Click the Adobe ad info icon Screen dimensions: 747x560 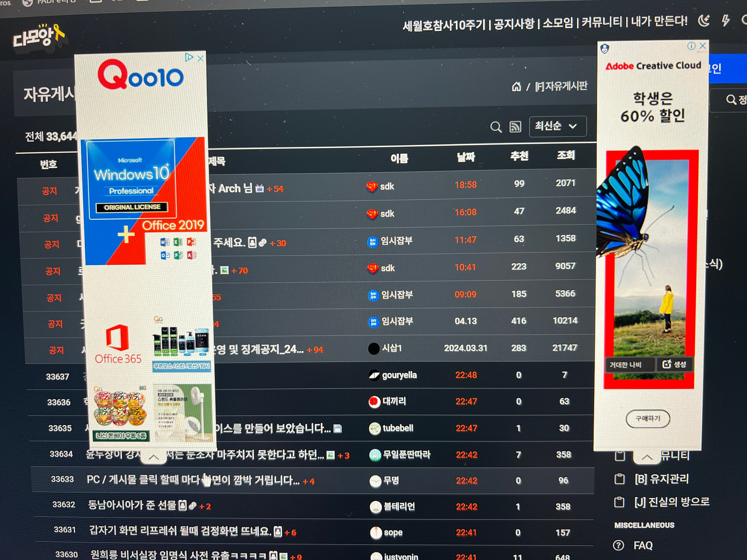tap(691, 46)
